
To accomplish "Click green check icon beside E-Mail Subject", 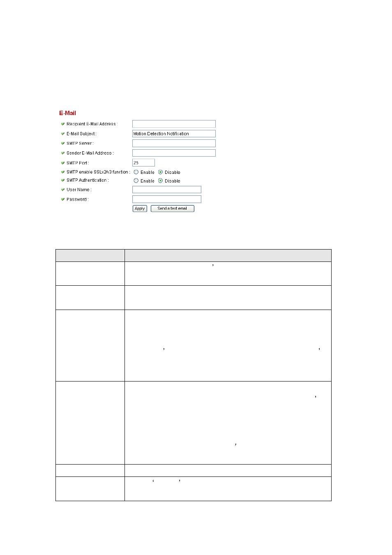I will (x=63, y=134).
